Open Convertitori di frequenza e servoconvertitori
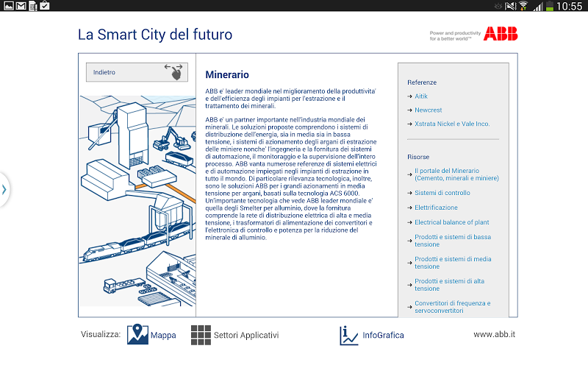Image resolution: width=588 pixels, height=368 pixels. click(x=452, y=307)
